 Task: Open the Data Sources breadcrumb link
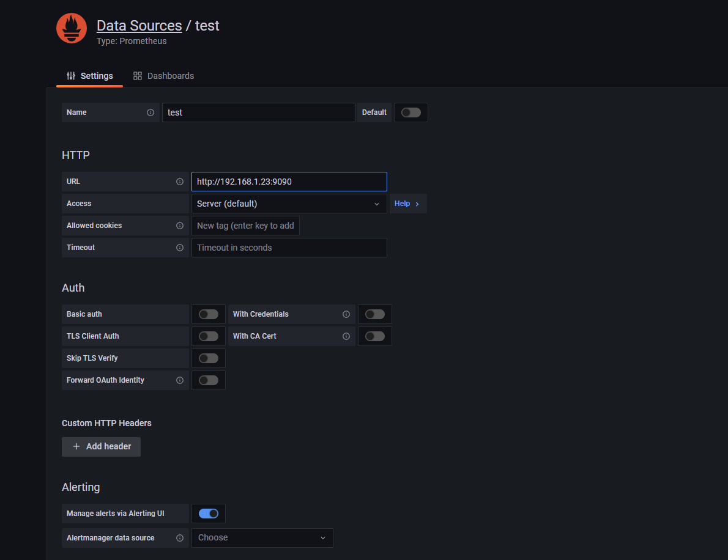click(x=139, y=26)
